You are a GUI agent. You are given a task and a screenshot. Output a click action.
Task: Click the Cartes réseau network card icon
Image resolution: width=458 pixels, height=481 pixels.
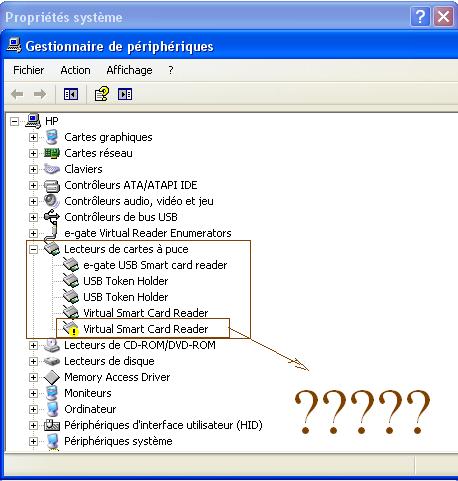click(52, 153)
